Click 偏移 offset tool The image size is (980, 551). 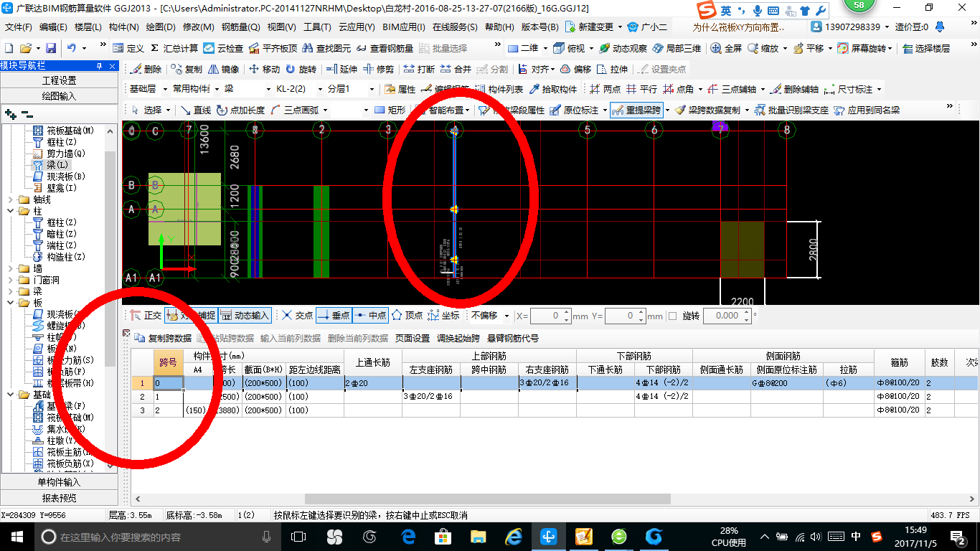coord(575,69)
